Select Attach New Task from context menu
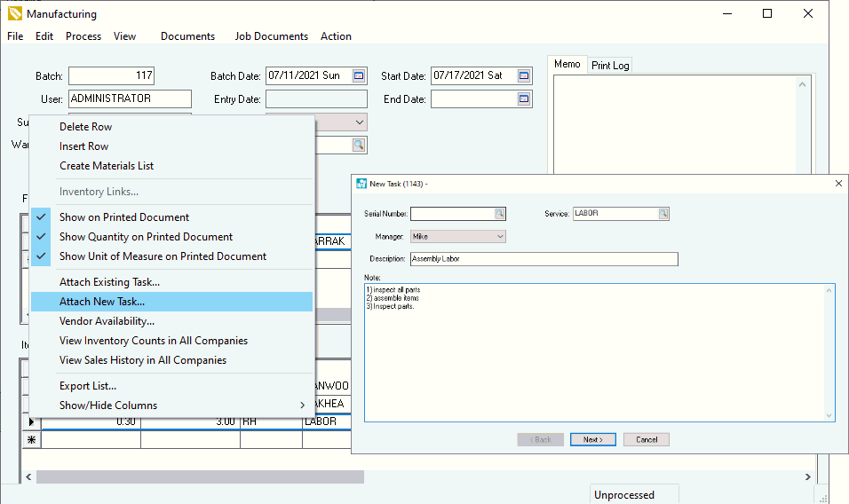849x504 pixels. (102, 302)
